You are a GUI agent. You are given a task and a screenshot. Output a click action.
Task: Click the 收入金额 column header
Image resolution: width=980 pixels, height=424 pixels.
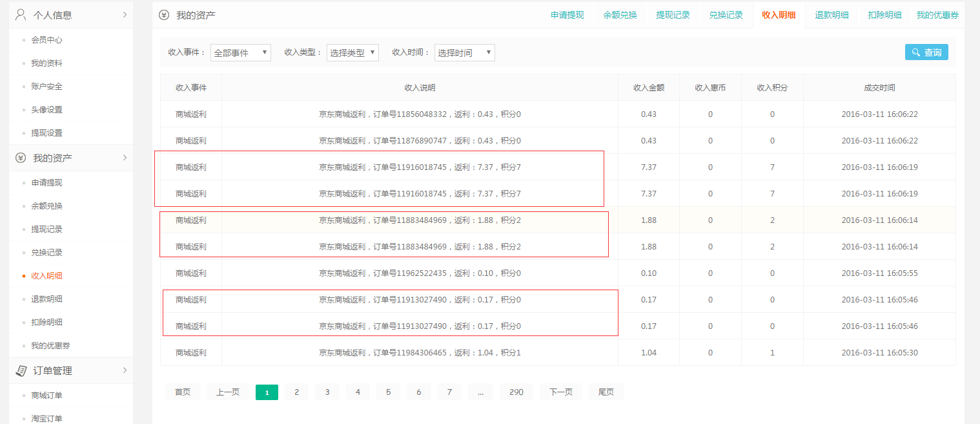(x=649, y=87)
